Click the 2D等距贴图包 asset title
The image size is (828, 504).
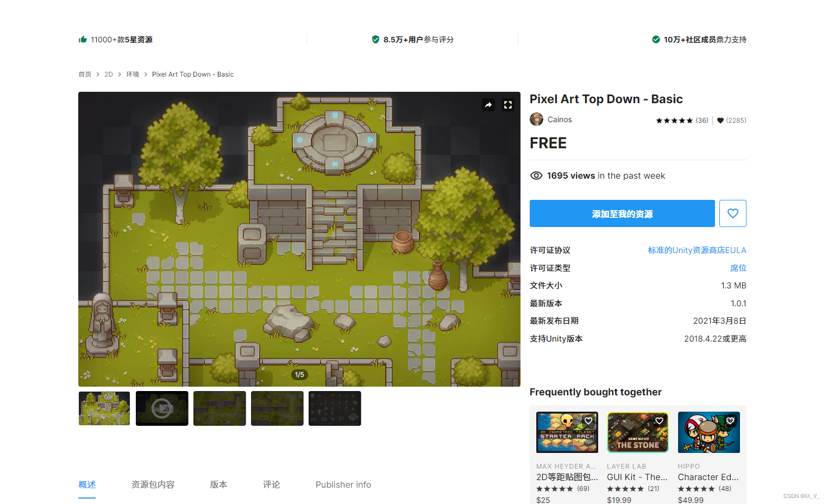click(567, 477)
